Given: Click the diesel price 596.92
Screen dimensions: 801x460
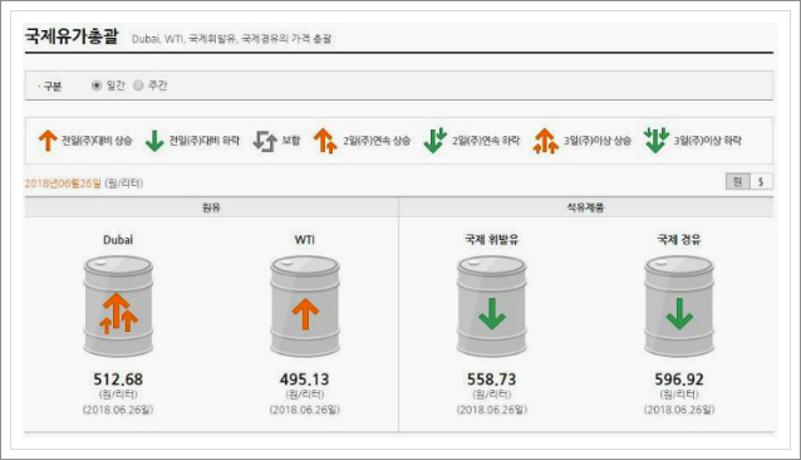Looking at the screenshot, I should pos(679,379).
